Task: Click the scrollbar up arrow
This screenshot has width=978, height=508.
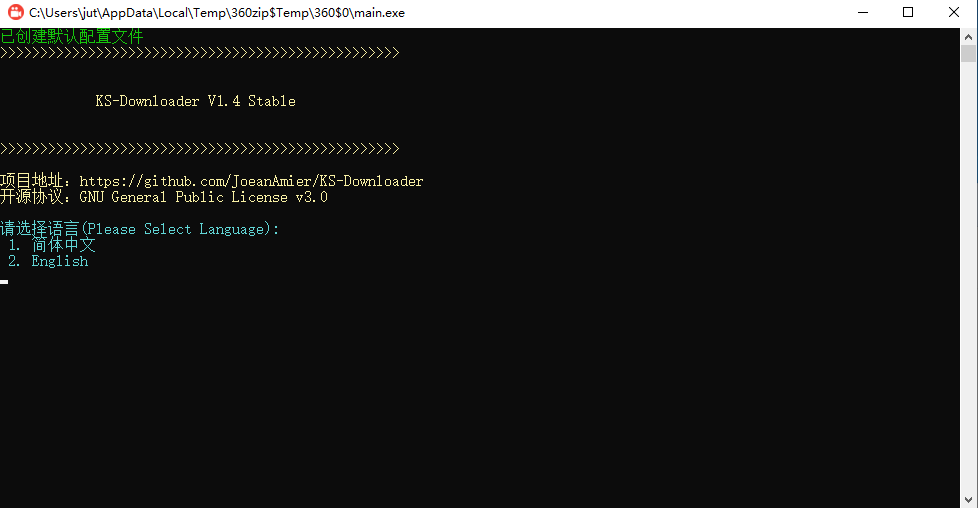Action: (968, 37)
